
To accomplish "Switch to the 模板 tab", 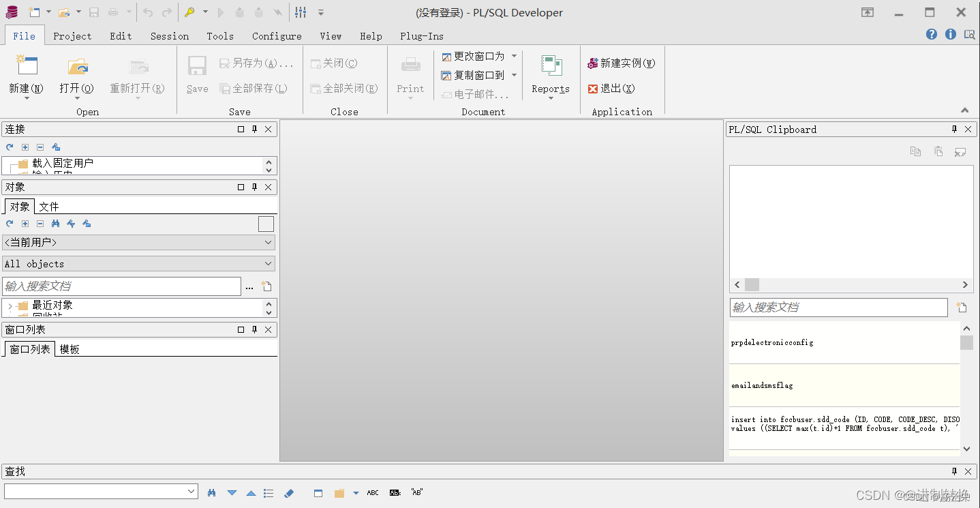I will 70,349.
